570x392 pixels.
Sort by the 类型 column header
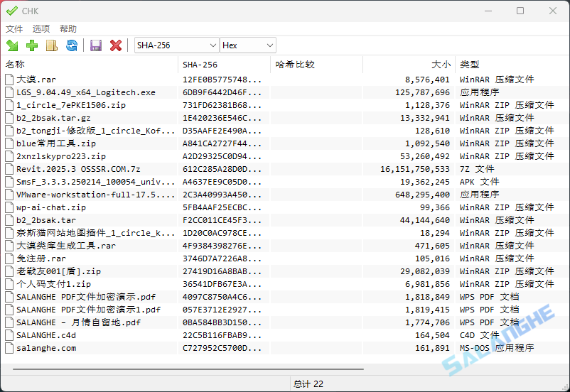click(512, 65)
